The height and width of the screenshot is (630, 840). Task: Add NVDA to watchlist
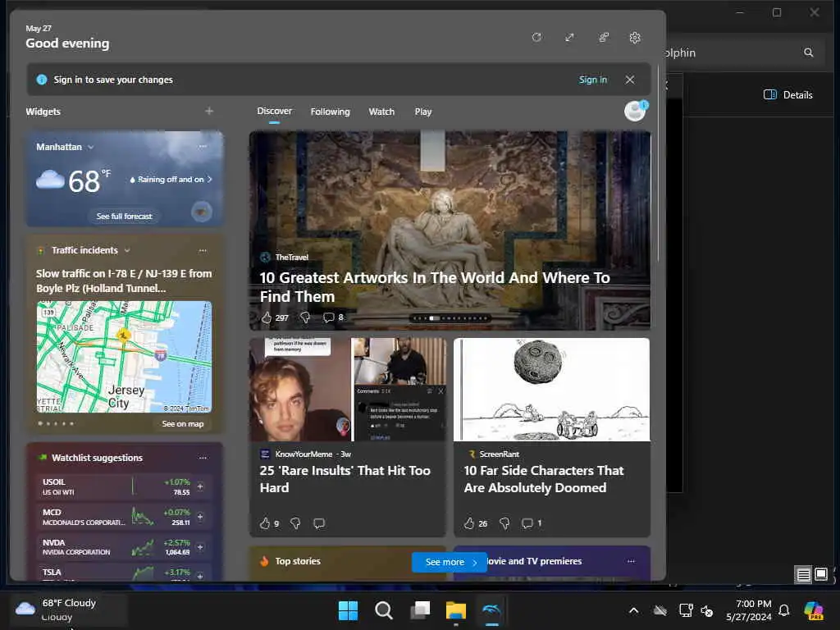(x=200, y=547)
